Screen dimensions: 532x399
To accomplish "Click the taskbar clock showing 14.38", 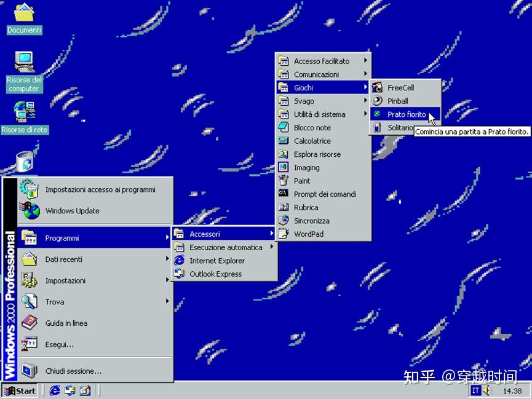I will click(512, 391).
